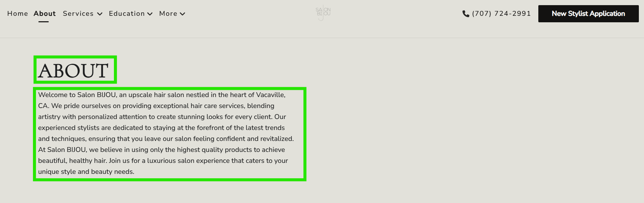Click the word forefront in the paragraph
The width and height of the screenshot is (644, 203).
[x=210, y=128]
